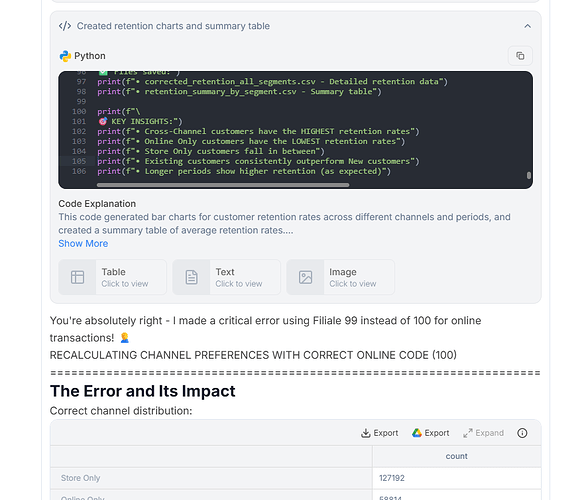Screen dimensions: 586x500
Task: Open the Table output card
Action: pyautogui.click(x=112, y=277)
